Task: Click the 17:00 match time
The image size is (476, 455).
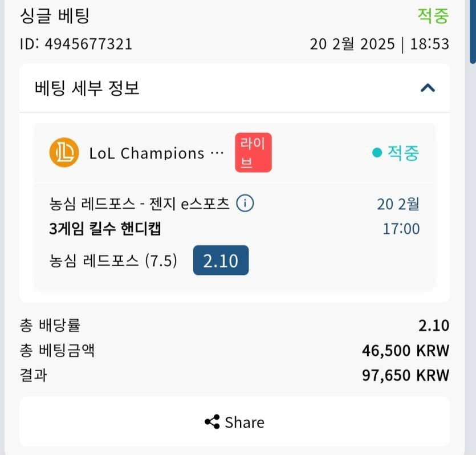Action: click(x=401, y=229)
